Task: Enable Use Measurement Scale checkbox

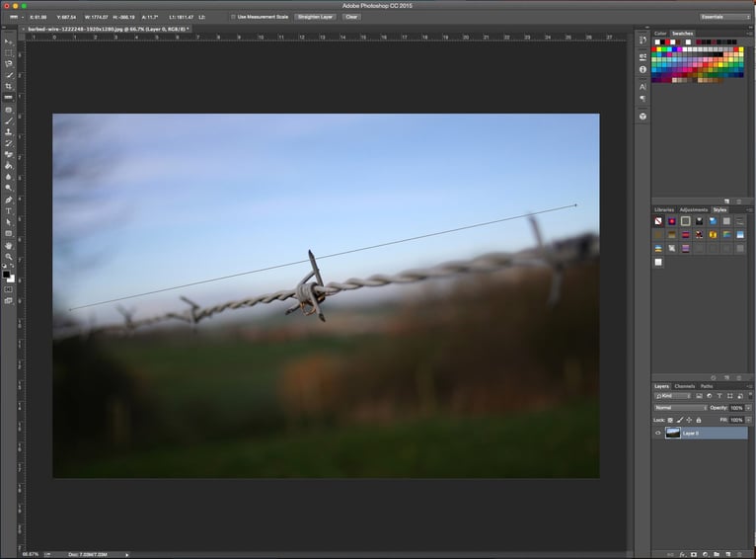Action: tap(233, 17)
